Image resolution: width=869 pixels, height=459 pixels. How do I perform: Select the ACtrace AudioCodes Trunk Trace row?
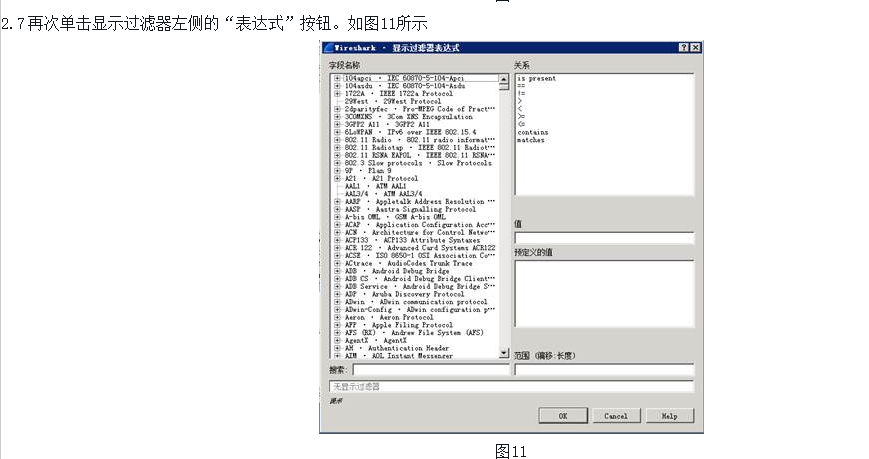408,263
